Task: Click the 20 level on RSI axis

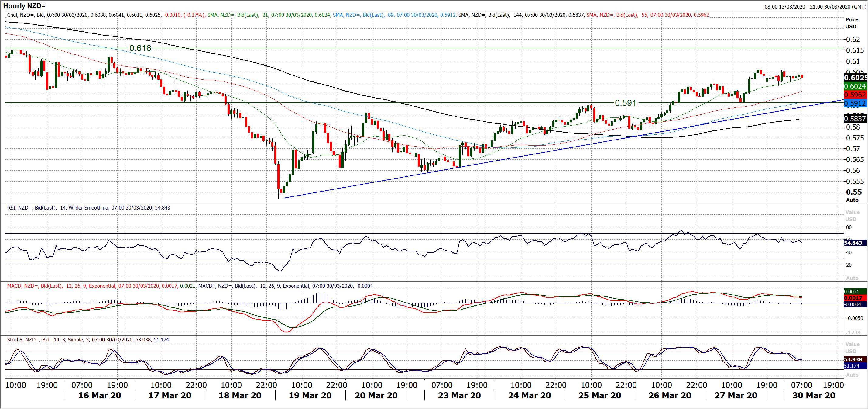Action: tap(849, 265)
